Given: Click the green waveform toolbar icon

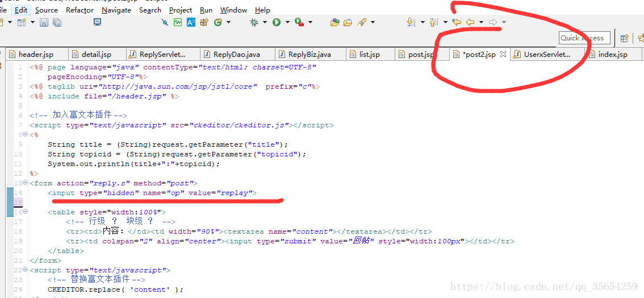Looking at the screenshot, I should [x=177, y=22].
